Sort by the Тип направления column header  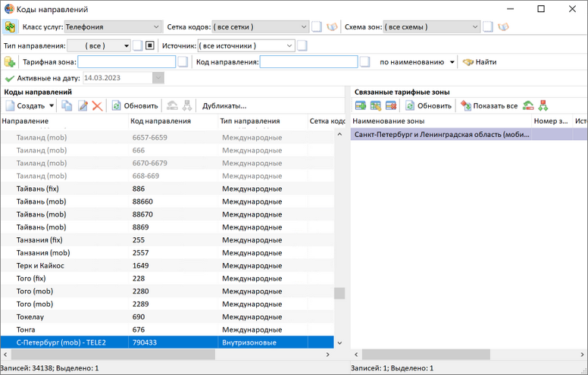[x=263, y=121]
